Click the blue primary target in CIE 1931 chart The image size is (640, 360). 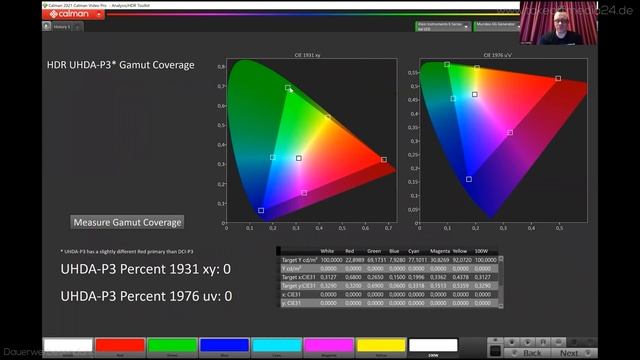pyautogui.click(x=261, y=211)
